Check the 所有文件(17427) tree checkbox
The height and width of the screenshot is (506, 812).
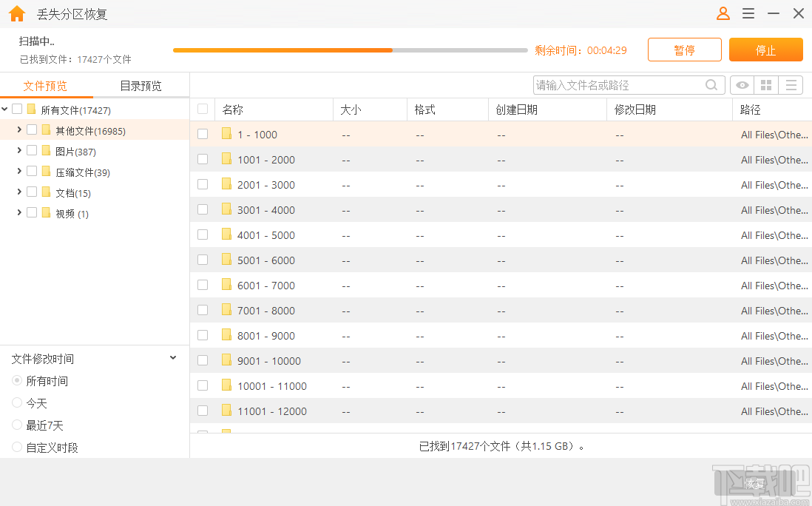(x=17, y=109)
